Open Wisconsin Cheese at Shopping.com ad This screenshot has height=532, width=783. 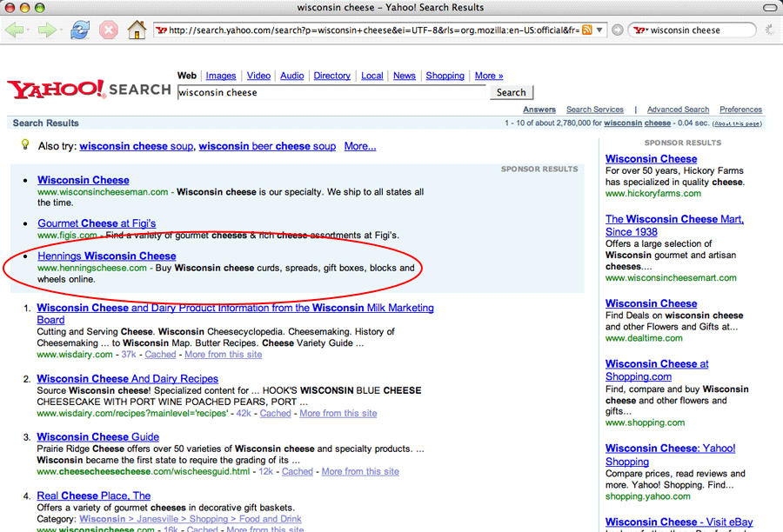tap(657, 370)
